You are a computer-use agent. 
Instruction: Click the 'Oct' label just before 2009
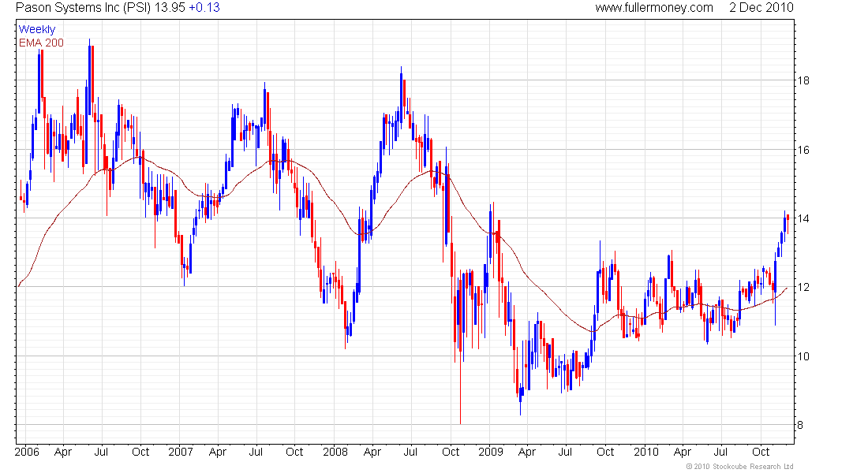click(x=451, y=452)
